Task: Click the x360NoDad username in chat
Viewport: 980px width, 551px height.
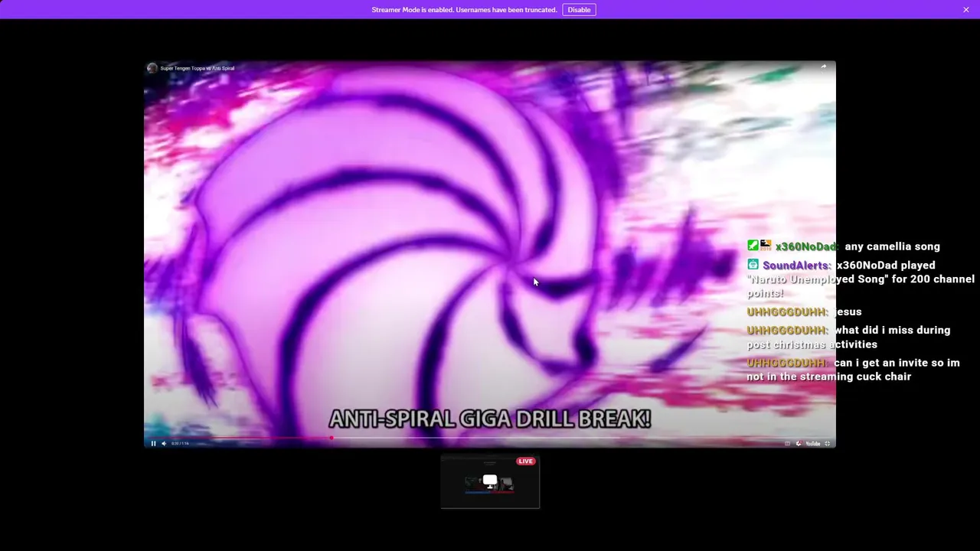Action: point(806,246)
